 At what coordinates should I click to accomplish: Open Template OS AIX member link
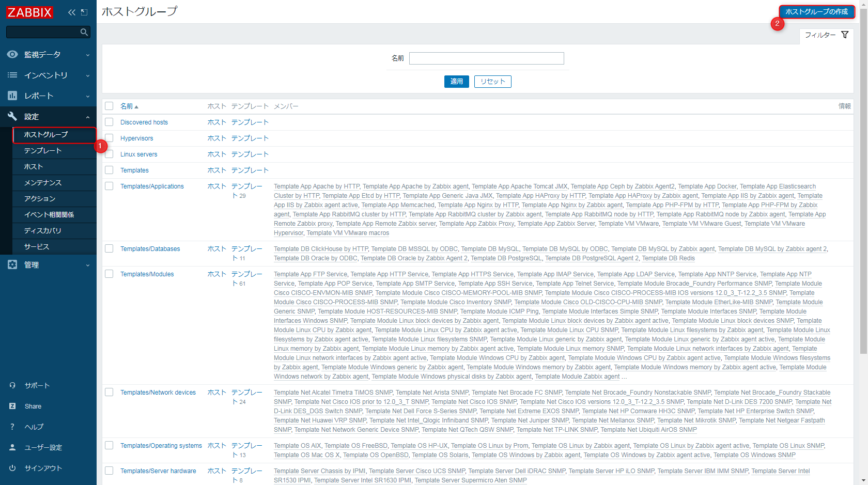coord(298,446)
